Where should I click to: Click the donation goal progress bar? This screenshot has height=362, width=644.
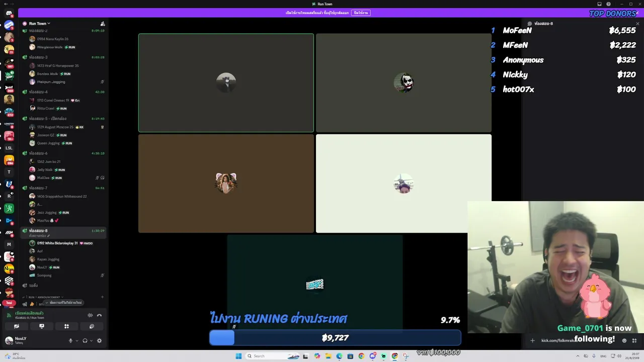(335, 338)
